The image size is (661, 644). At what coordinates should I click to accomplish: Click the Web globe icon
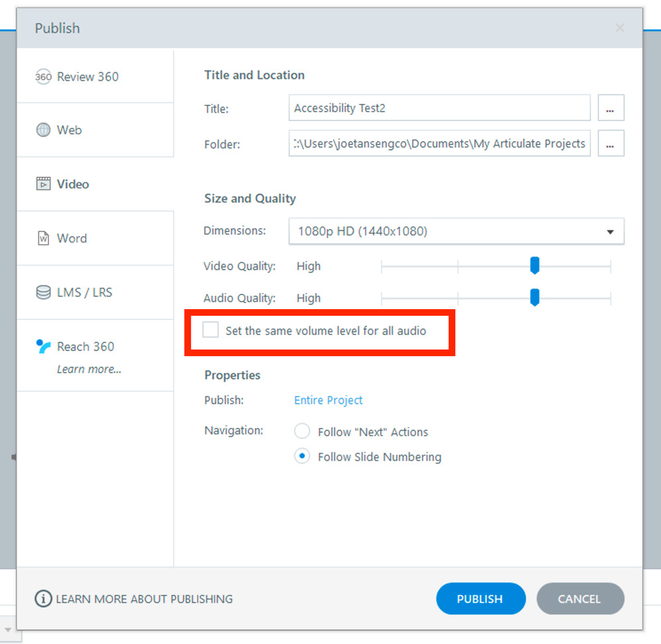click(x=43, y=130)
